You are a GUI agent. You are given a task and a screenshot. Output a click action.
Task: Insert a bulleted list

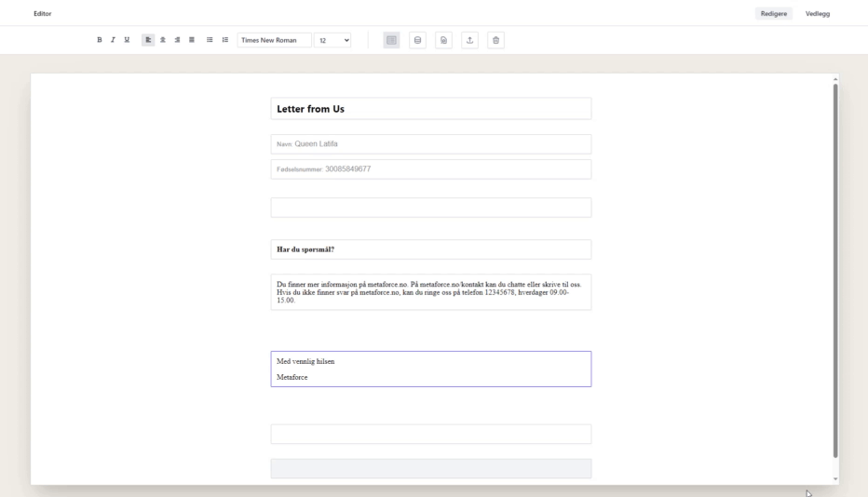coord(210,40)
